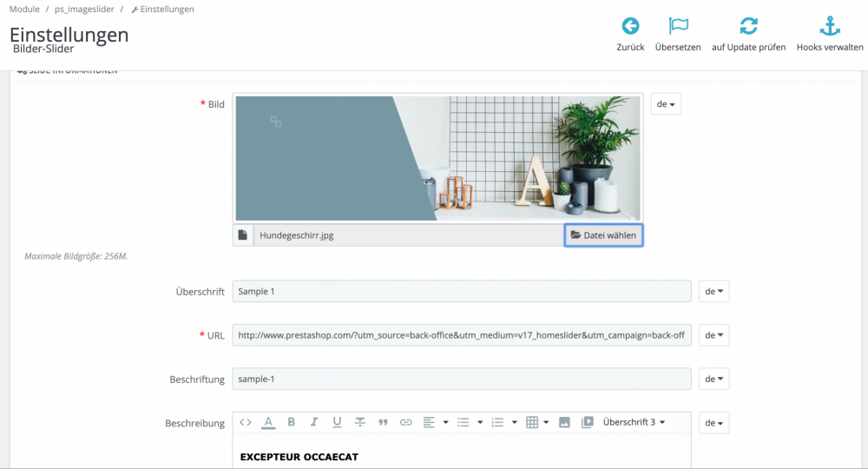
Task: Click the auf Update prüfen refresh icon
Action: [748, 26]
